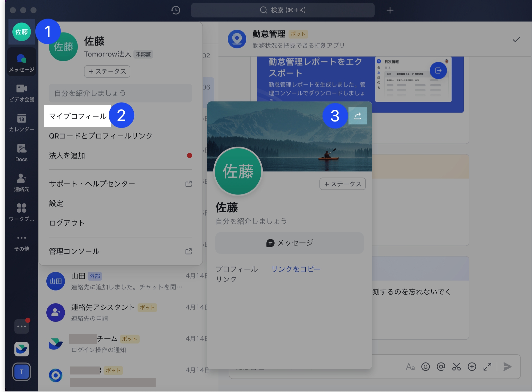Image resolution: width=532 pixels, height=392 pixels.
Task: Open 管理コンソール menu item
Action: 121,251
